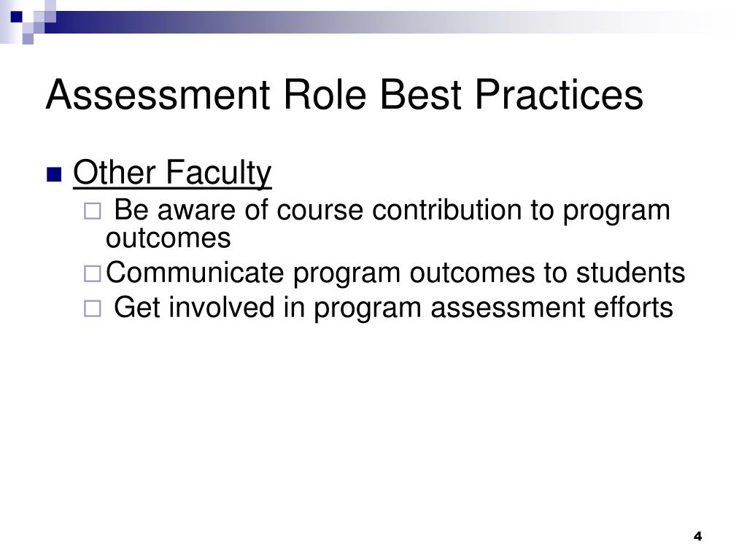Click the word 'students' in the second sub-bullet
747x560 pixels.
631,273
